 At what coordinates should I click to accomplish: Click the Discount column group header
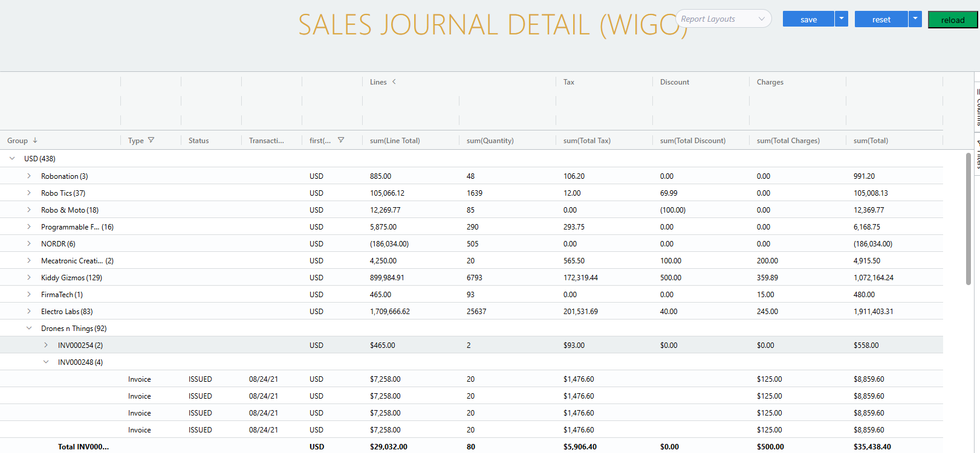tap(675, 82)
